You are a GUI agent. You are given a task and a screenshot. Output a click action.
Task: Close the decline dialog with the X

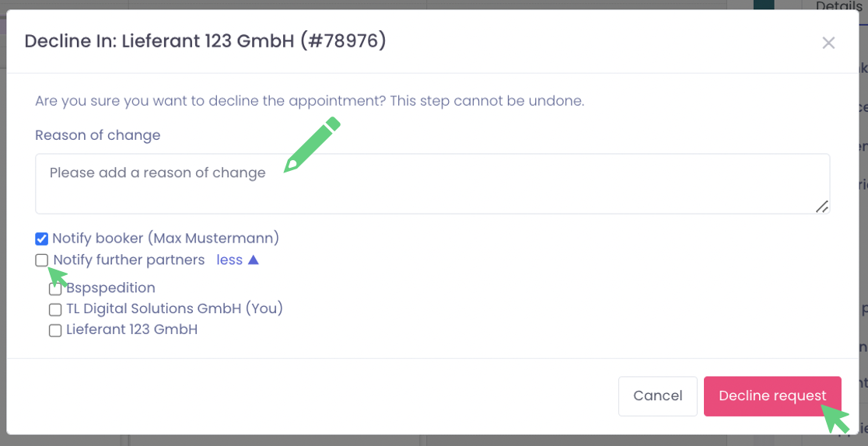tap(828, 44)
